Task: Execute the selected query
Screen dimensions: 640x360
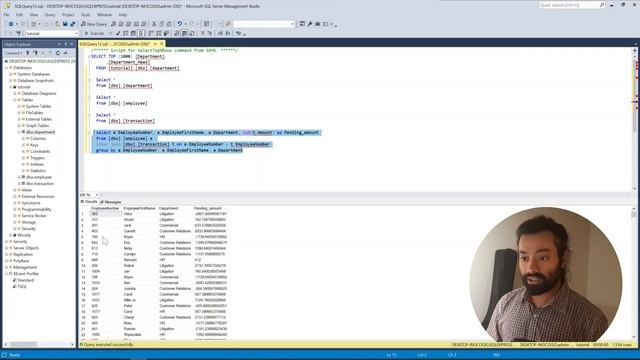Action: (x=94, y=33)
